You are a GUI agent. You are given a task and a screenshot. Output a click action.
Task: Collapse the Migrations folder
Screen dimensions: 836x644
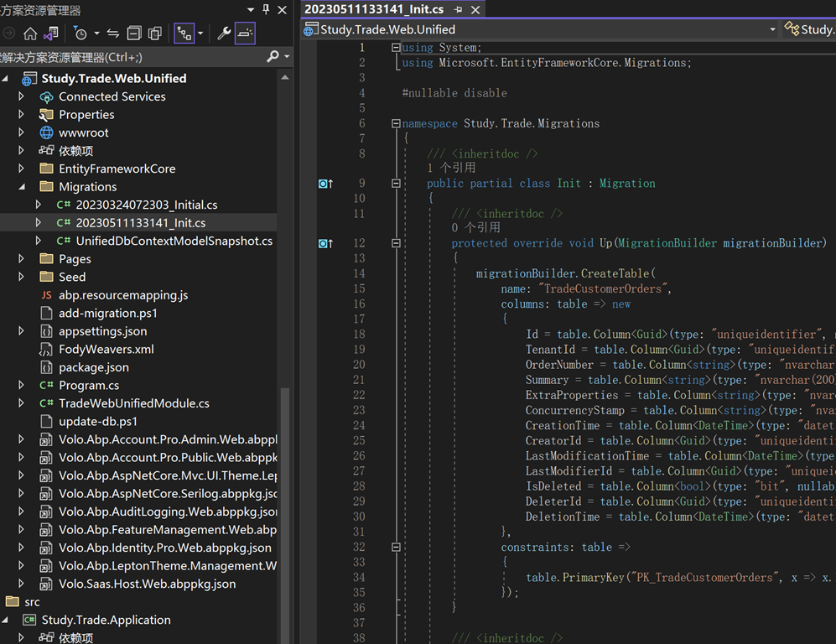click(x=22, y=187)
